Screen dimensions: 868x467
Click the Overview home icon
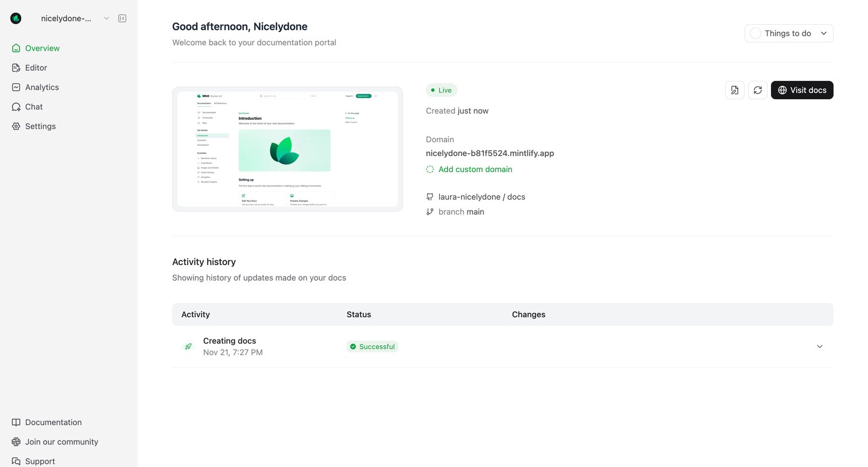pyautogui.click(x=16, y=48)
